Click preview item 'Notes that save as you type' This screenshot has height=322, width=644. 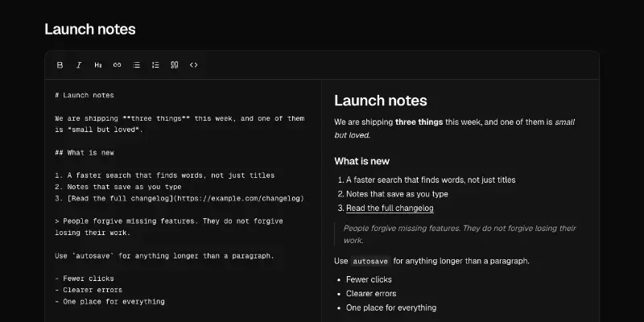397,194
